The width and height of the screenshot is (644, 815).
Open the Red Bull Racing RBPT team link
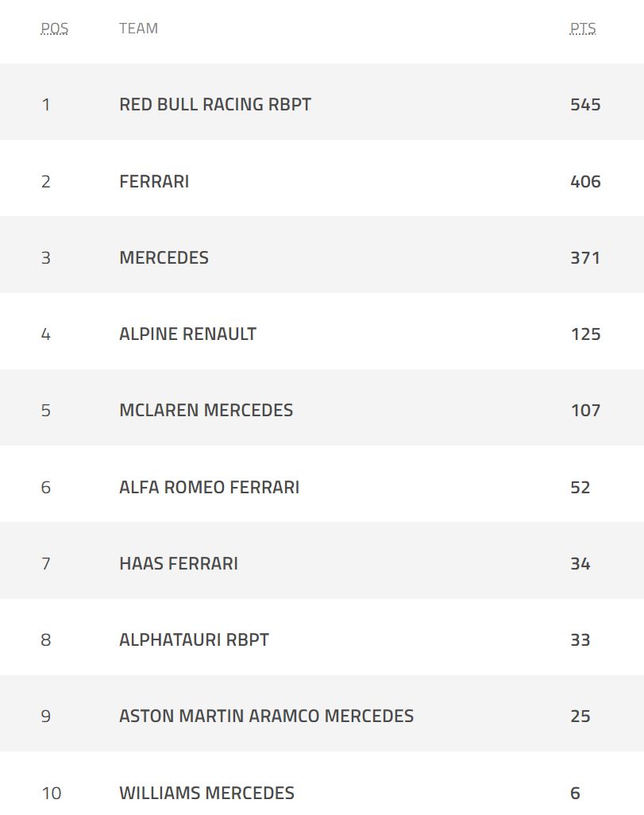coord(215,104)
